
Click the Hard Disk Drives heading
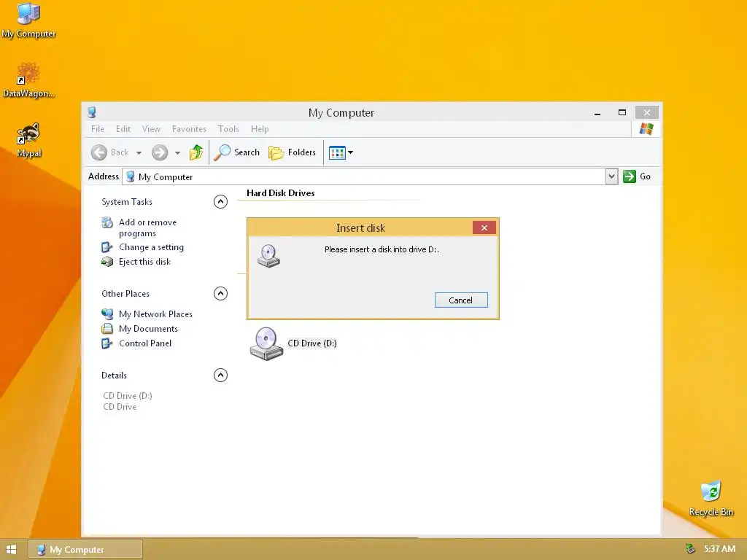click(x=281, y=192)
